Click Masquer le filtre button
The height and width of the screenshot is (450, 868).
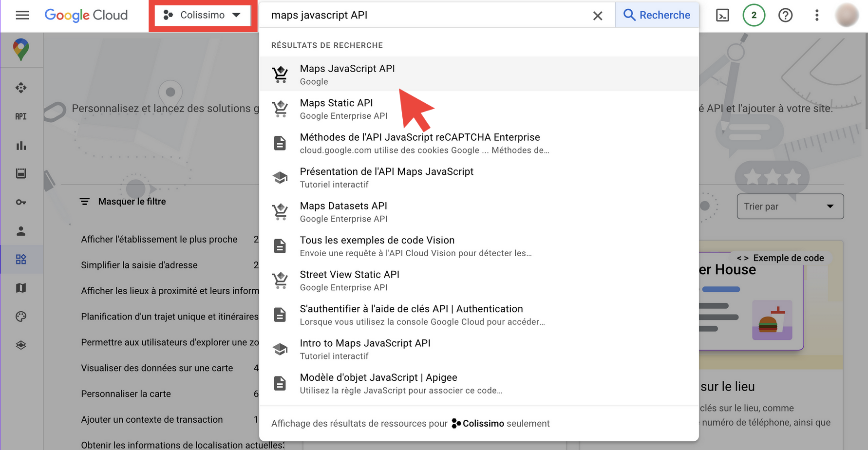123,202
